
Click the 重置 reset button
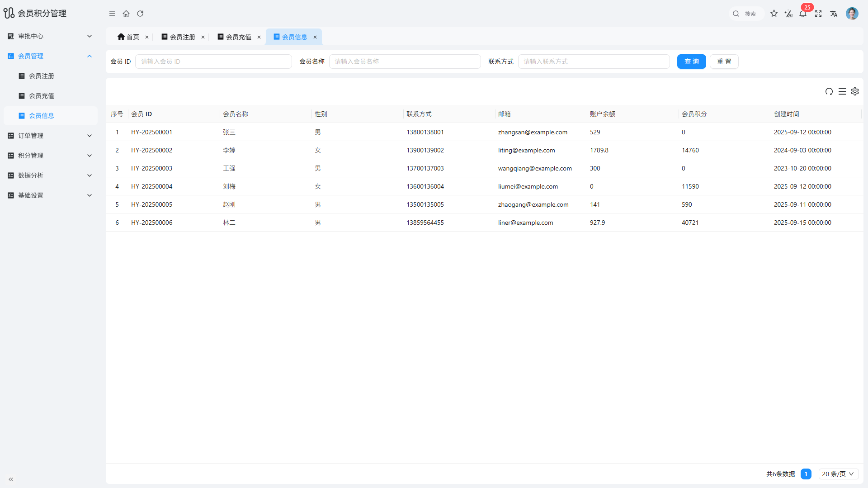click(x=724, y=62)
